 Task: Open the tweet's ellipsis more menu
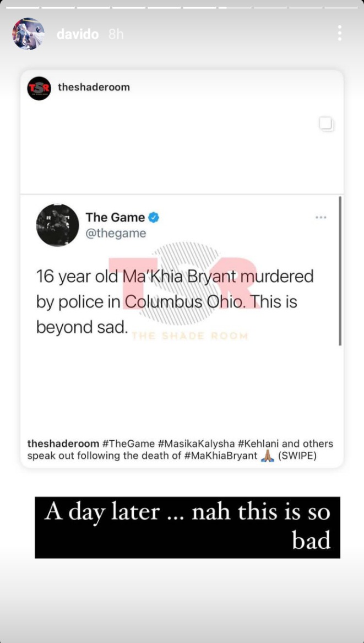point(321,217)
